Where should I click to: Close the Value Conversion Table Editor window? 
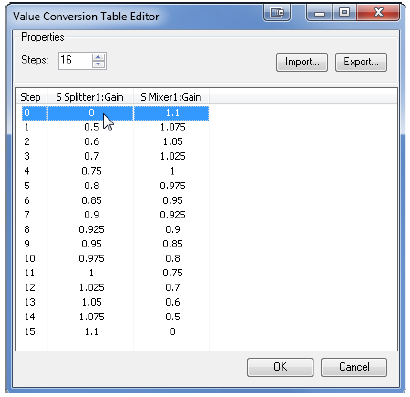378,13
